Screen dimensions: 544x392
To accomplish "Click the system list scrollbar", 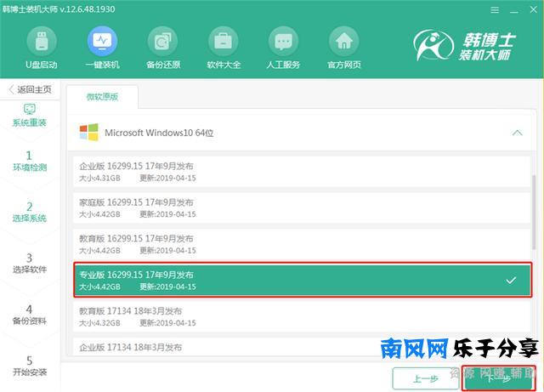I will (x=534, y=212).
